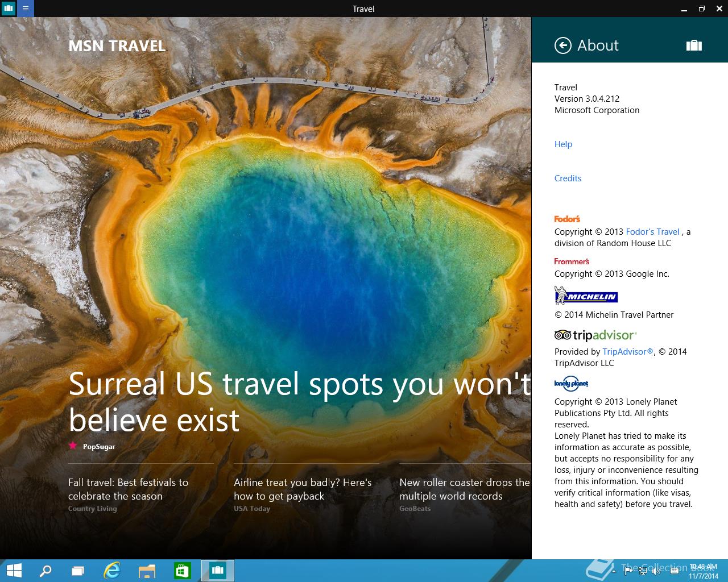The width and height of the screenshot is (728, 582).
Task: Minimize the Travel window
Action: pos(684,9)
